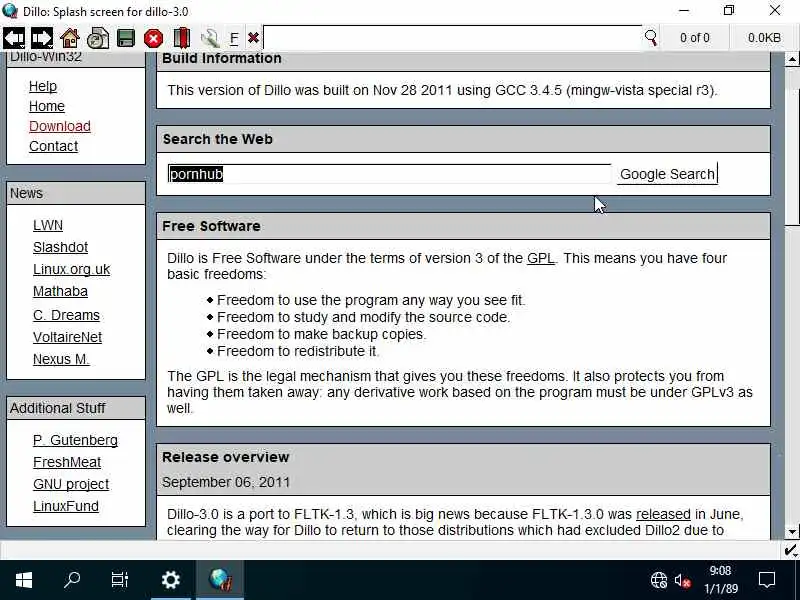
Task: Click the URL location bar
Action: tap(453, 38)
